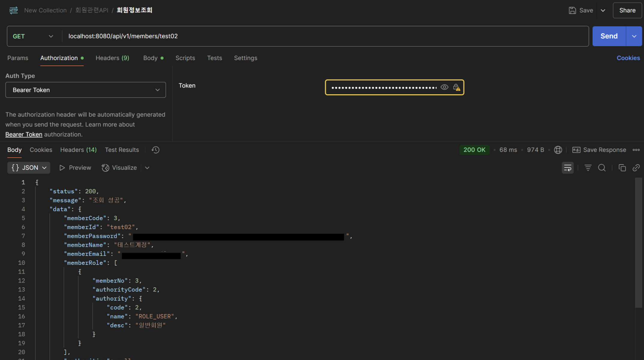Open the Test Results response tab
Image resolution: width=644 pixels, height=360 pixels.
coord(122,150)
